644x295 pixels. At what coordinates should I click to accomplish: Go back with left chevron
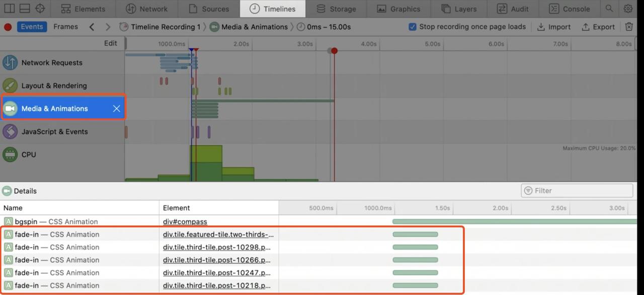[x=92, y=27]
